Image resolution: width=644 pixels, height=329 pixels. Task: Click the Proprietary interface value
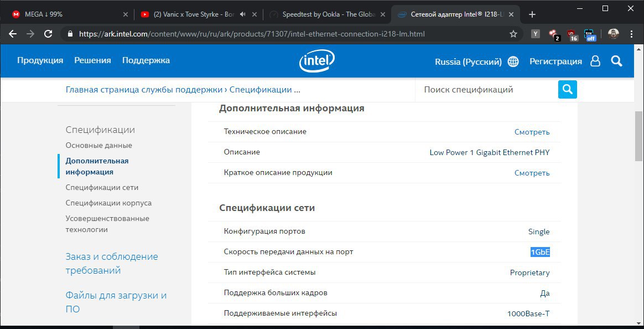point(530,273)
